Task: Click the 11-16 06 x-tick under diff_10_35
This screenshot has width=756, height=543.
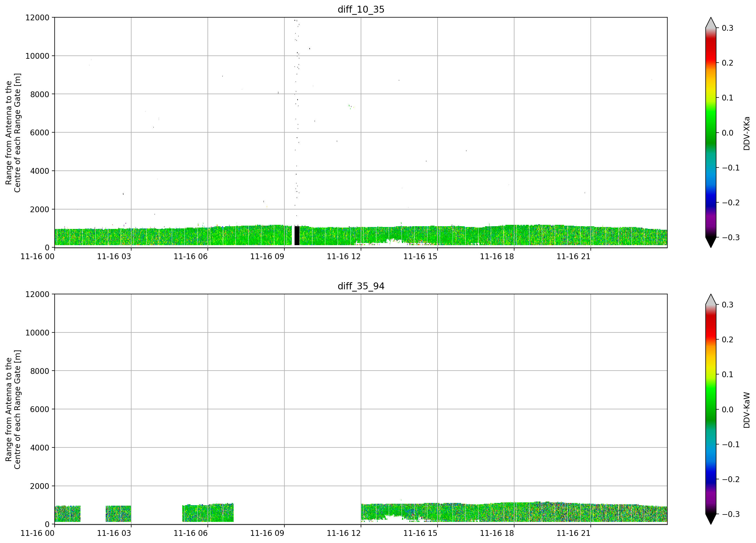Action: [191, 256]
